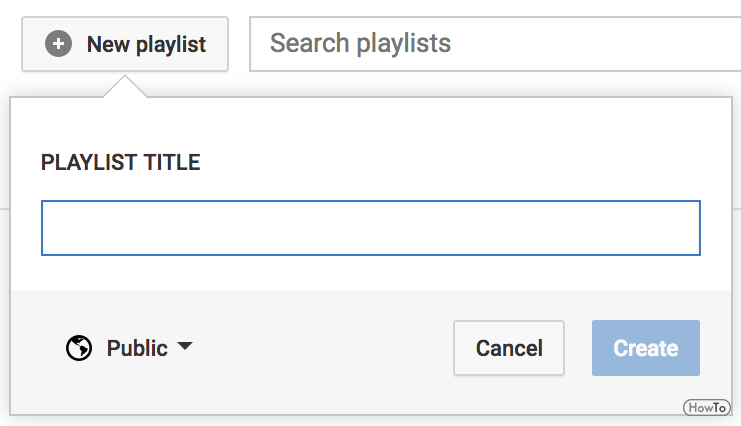Click the globe privacy icon
Image resolution: width=741 pixels, height=426 pixels.
tap(79, 348)
